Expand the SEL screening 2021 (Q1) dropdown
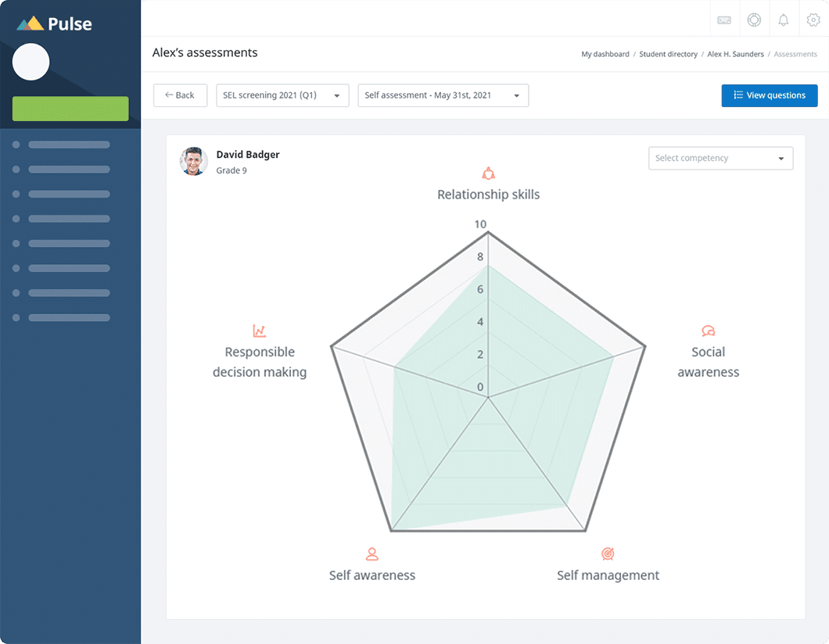Viewport: 829px width, 644px height. pyautogui.click(x=282, y=95)
